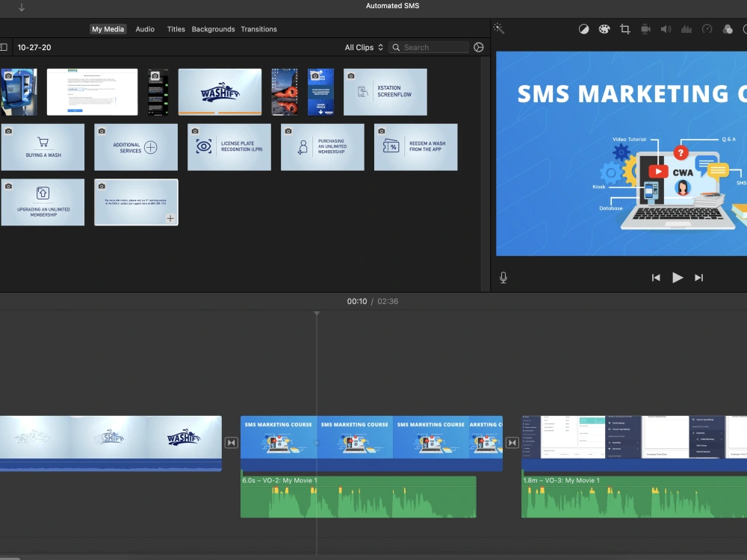Click the 02:36 total duration readout
Viewport: 747px width, 560px height.
click(388, 302)
